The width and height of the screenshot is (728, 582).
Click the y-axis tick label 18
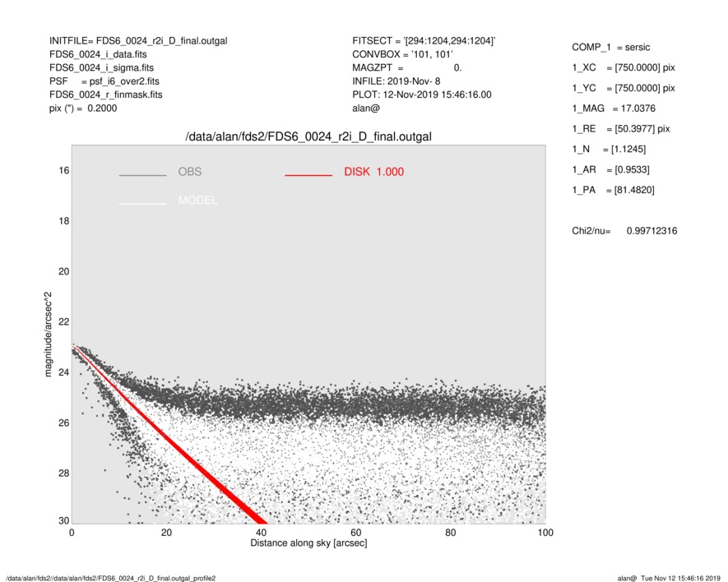click(64, 221)
